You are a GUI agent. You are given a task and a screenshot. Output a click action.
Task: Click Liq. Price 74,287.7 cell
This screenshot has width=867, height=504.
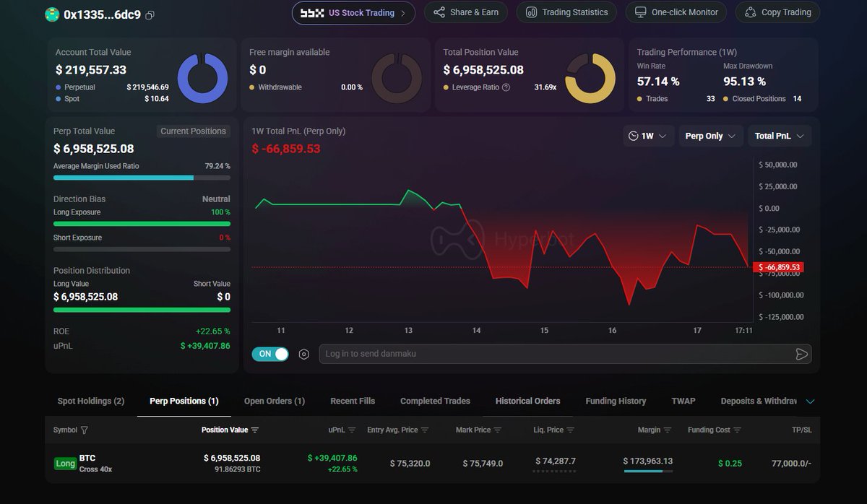pos(555,461)
